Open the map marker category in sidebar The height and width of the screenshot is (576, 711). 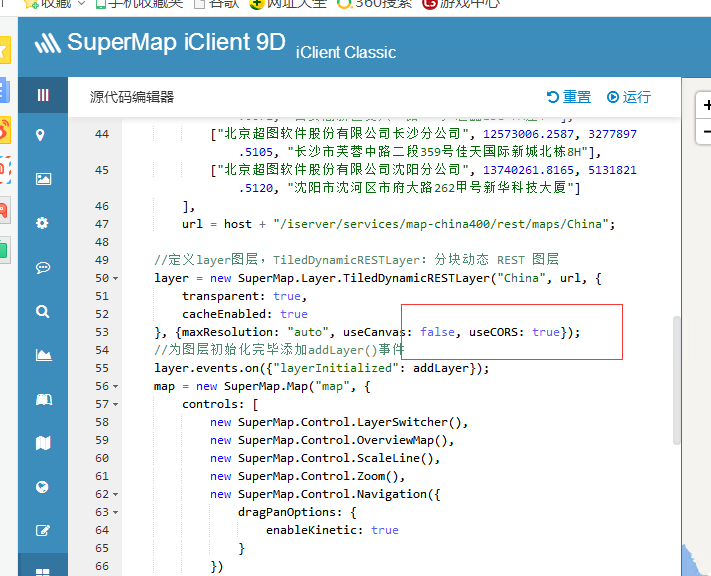point(40,135)
